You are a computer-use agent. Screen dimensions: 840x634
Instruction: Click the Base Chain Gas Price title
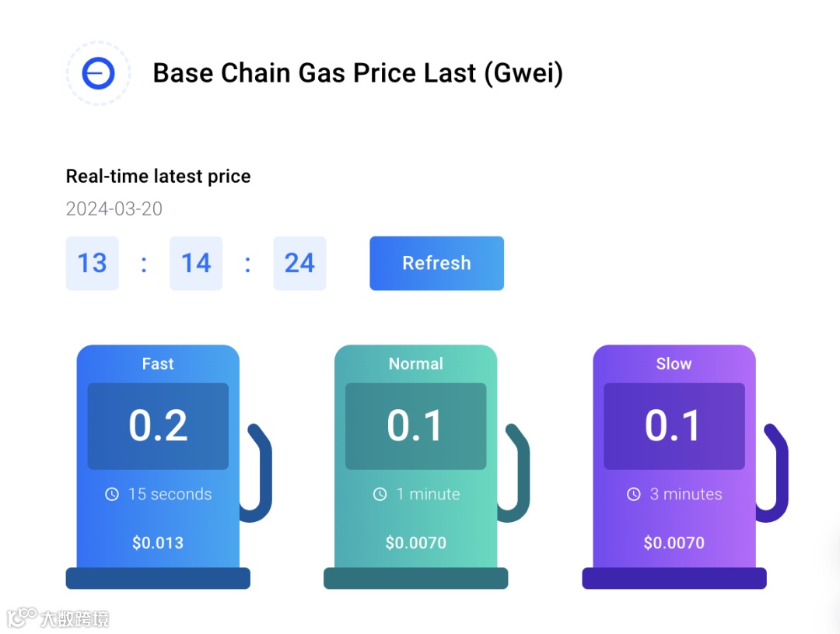coord(358,73)
